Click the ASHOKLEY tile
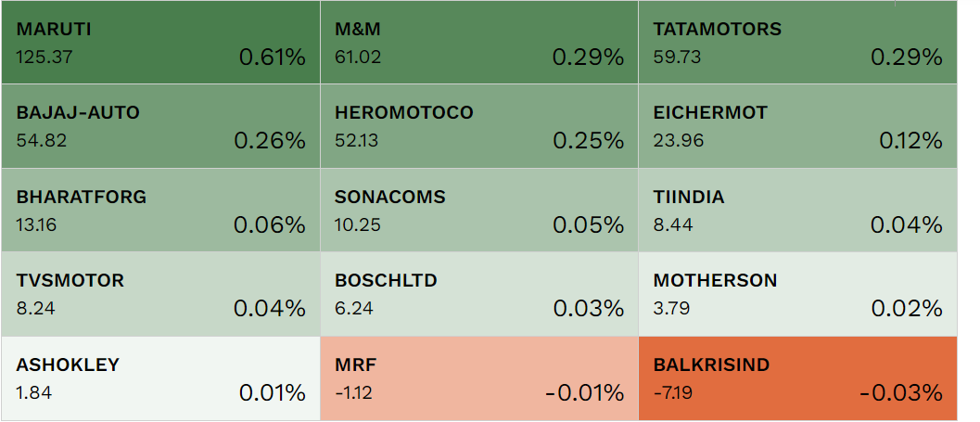980x422 pixels. (x=160, y=378)
